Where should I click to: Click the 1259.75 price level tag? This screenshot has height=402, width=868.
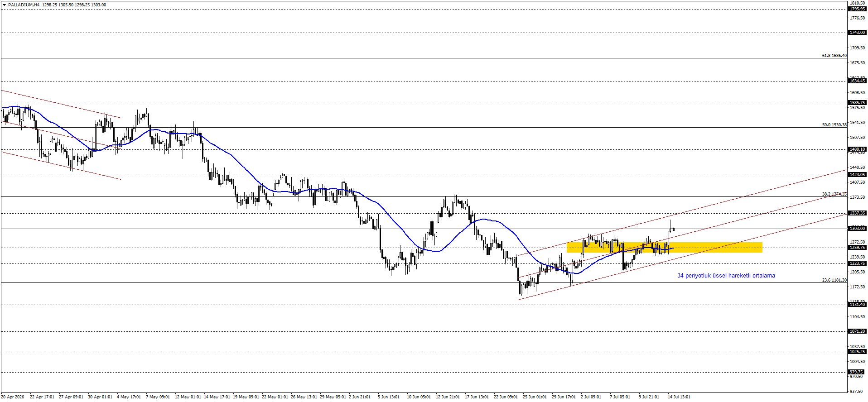click(857, 248)
